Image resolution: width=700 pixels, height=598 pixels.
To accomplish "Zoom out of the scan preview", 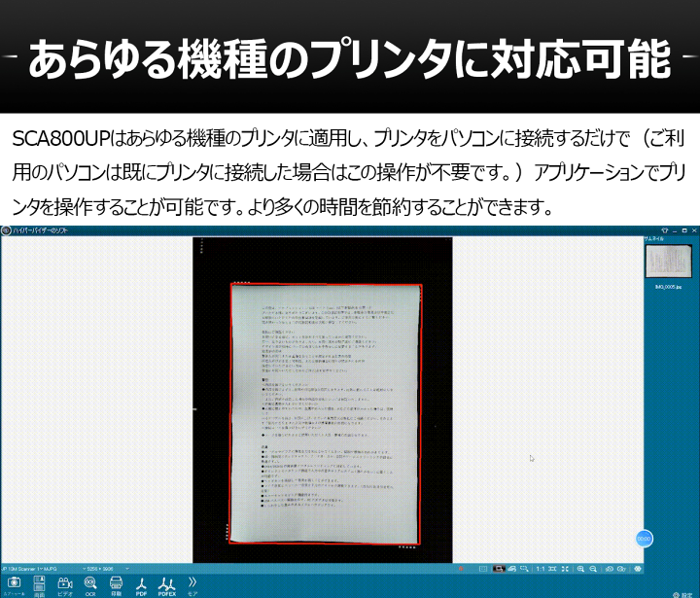I will coord(592,568).
